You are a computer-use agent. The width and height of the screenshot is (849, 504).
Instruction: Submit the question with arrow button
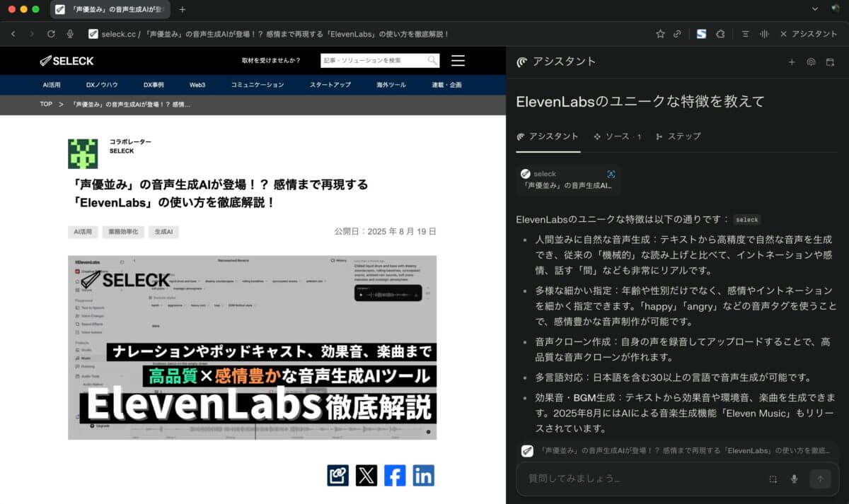820,479
